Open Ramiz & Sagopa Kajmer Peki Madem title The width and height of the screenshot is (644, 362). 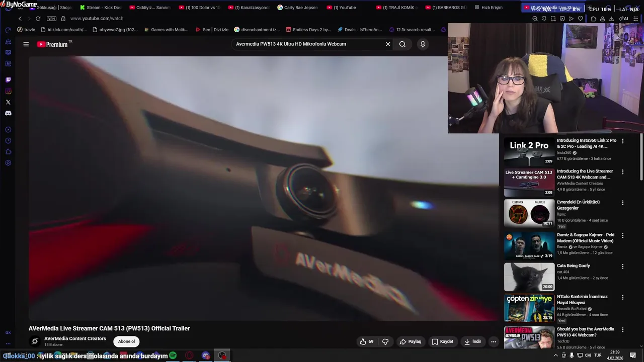[586, 238]
